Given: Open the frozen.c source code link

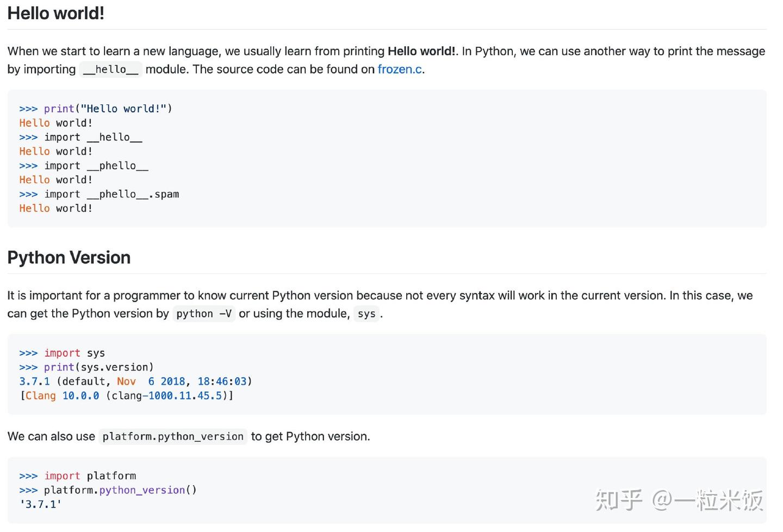Looking at the screenshot, I should [x=400, y=69].
